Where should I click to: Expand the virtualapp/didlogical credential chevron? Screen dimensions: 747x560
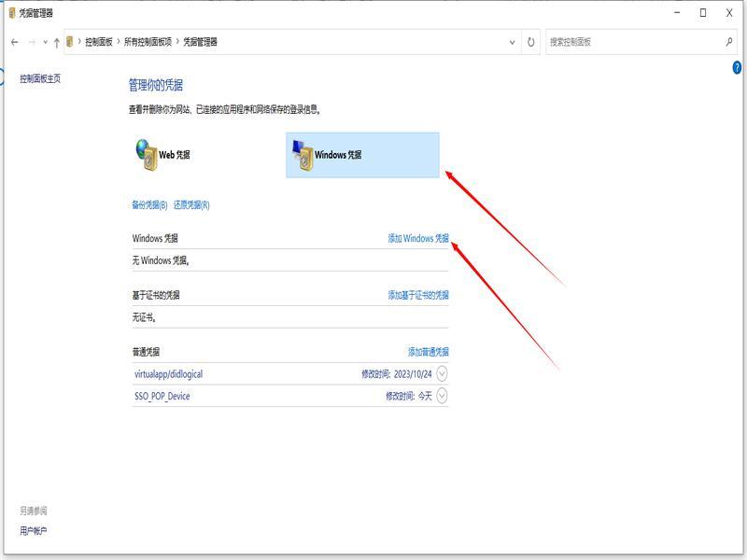442,373
